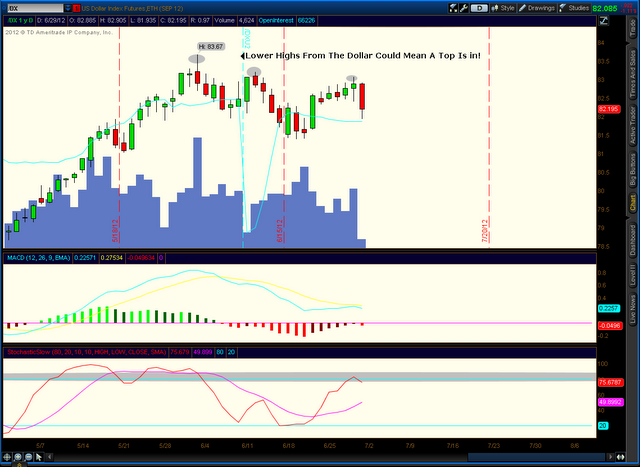Screen dimensions: 640x467
Task: Click the /DX symbol input field
Action: pos(35,8)
